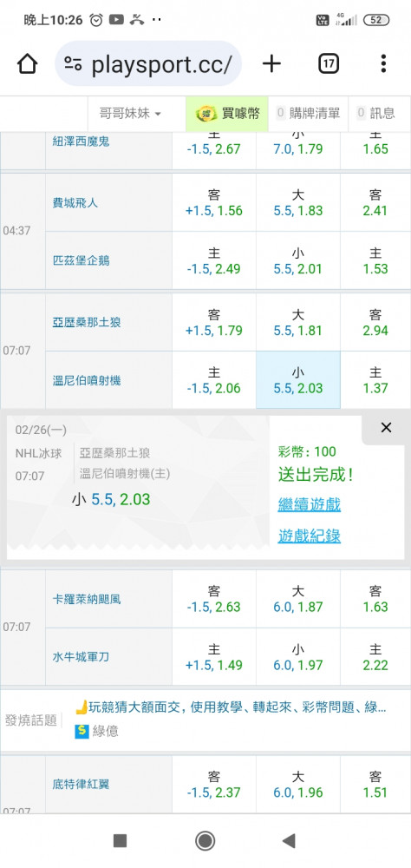The image size is (411, 868).
Task: Click the 遊戲紀錄 link
Action: (310, 536)
